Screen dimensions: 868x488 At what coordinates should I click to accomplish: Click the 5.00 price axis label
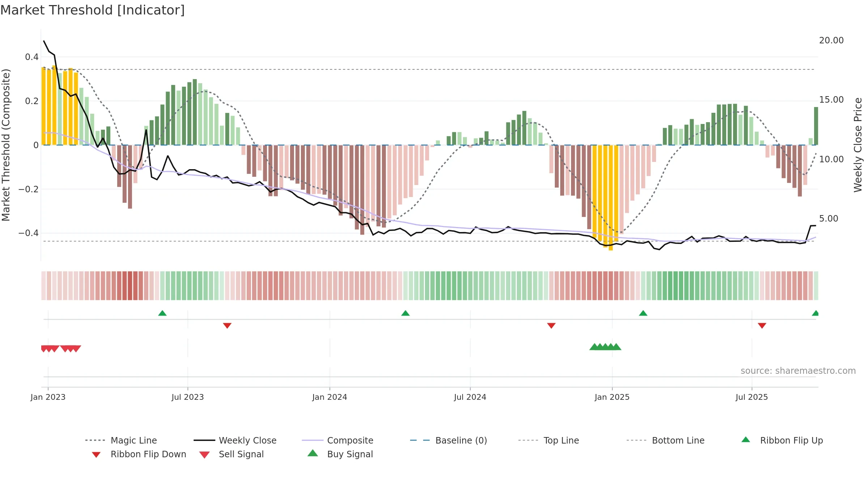coord(829,219)
